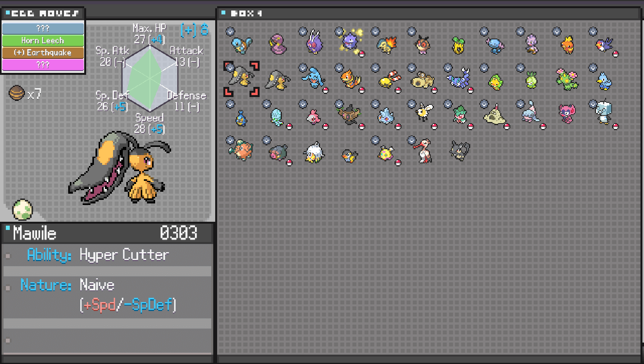The height and width of the screenshot is (364, 644).
Task: Select the Flamigo sprite
Action: coord(423,151)
